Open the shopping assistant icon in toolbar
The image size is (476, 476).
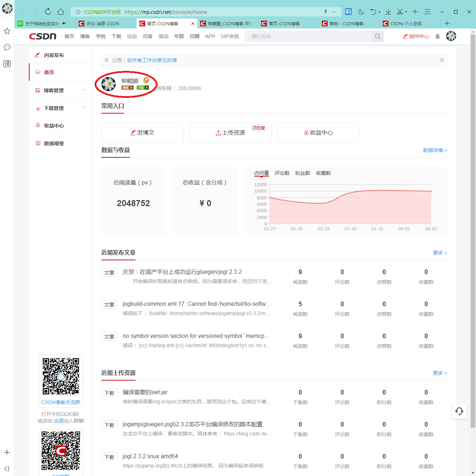tap(348, 12)
